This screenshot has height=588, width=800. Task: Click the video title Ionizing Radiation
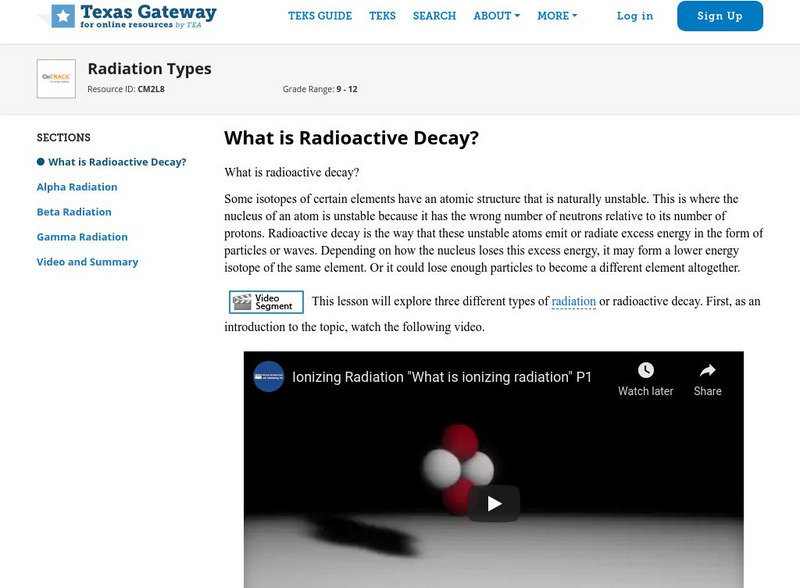441,377
